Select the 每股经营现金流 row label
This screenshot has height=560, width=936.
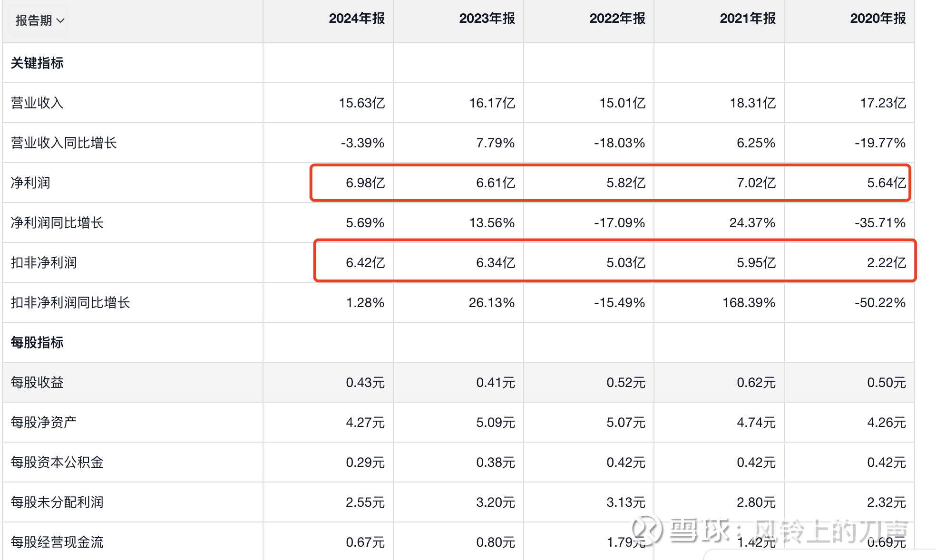point(57,542)
